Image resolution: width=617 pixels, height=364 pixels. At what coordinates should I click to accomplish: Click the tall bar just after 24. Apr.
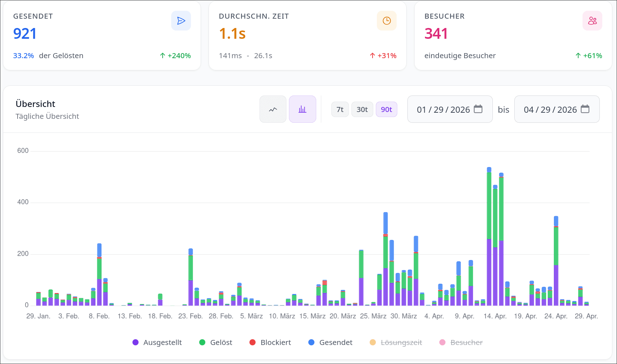click(556, 261)
